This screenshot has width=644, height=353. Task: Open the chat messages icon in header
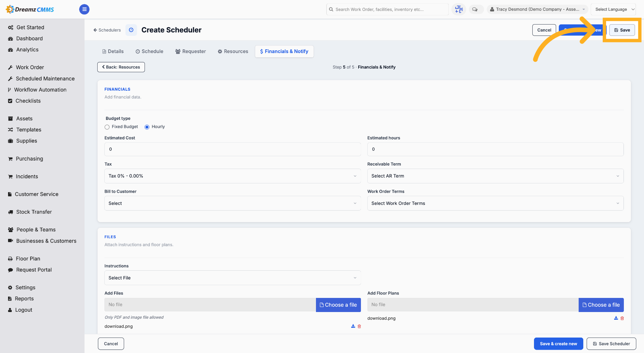[x=475, y=9]
